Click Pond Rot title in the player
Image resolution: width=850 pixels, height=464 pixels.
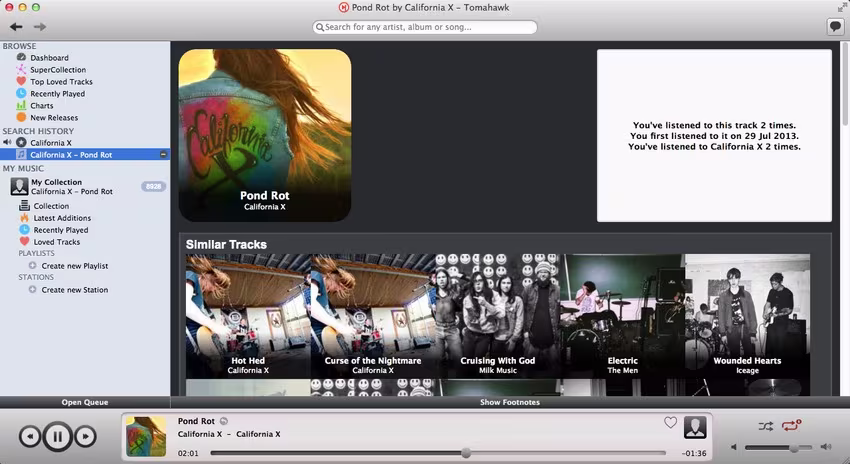pyautogui.click(x=196, y=421)
